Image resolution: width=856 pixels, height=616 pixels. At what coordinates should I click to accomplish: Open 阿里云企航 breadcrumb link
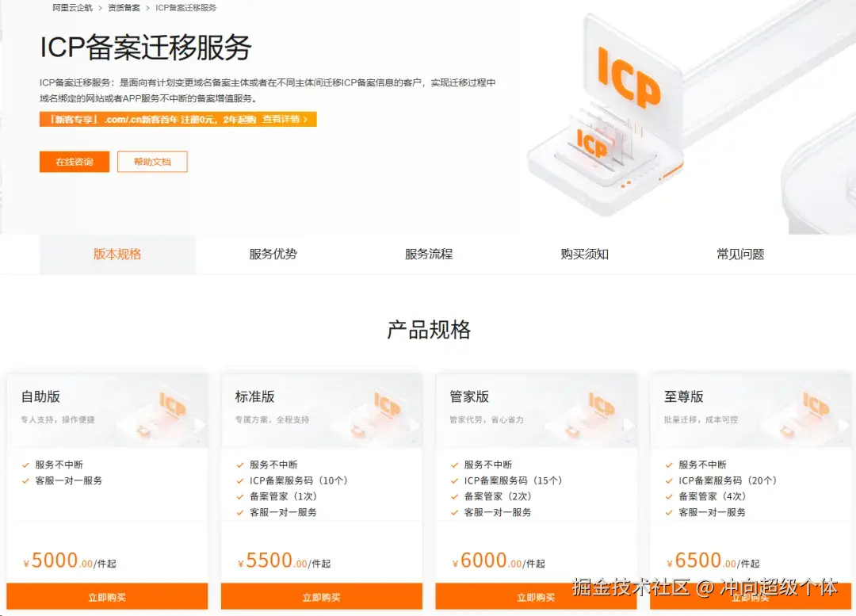(72, 8)
